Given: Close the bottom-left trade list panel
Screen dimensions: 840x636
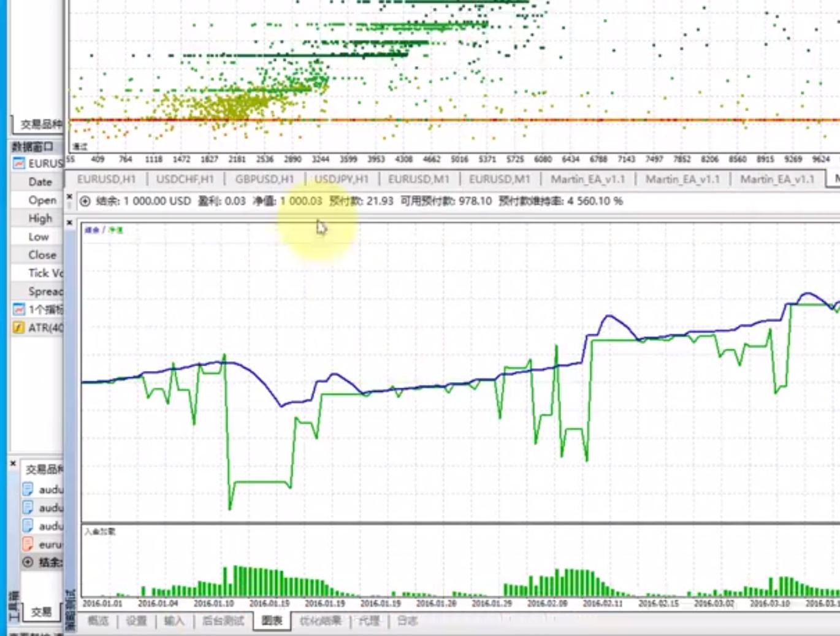Looking at the screenshot, I should (13, 464).
